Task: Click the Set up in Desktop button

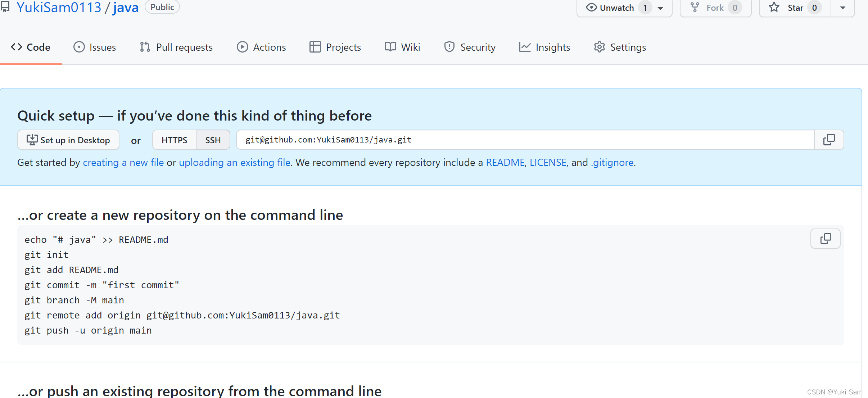Action: tap(68, 140)
